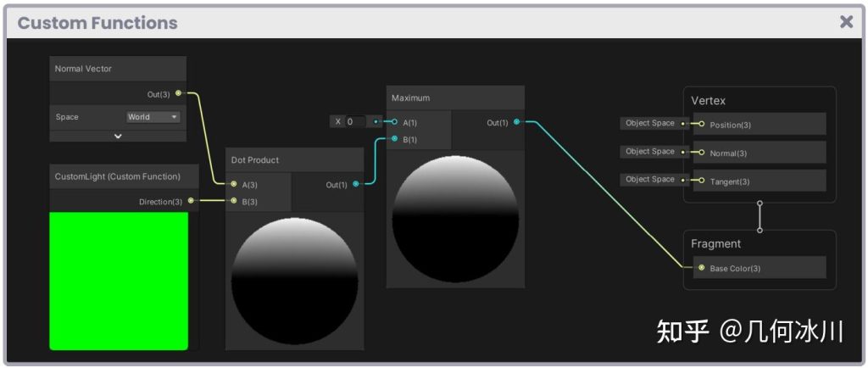Click the Normal(3) label in Vertex
The width and height of the screenshot is (868, 368).
[730, 153]
